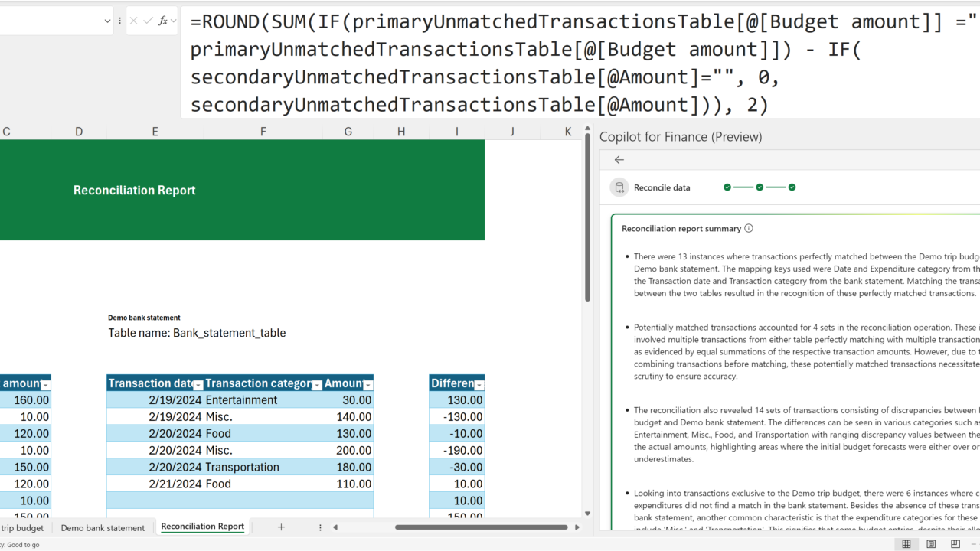Image resolution: width=980 pixels, height=551 pixels.
Task: Select column D header
Action: click(79, 132)
